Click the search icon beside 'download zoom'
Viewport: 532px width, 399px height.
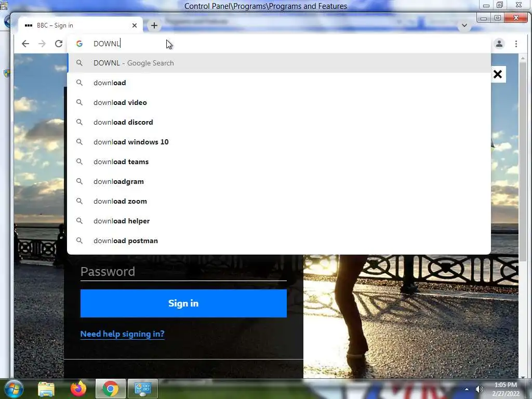79,201
